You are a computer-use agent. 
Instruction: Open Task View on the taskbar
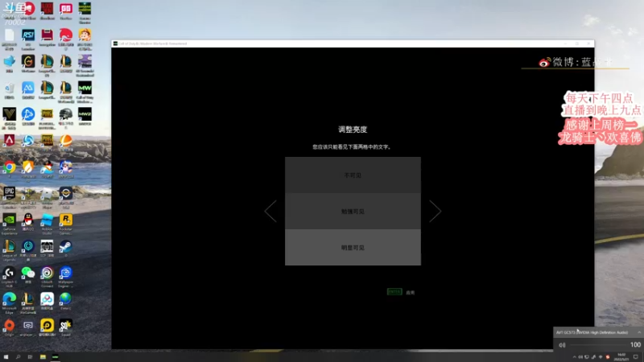coord(30,357)
